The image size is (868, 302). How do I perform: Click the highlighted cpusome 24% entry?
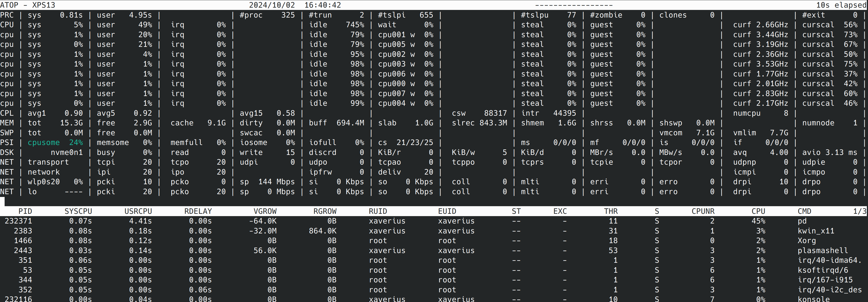pos(55,143)
